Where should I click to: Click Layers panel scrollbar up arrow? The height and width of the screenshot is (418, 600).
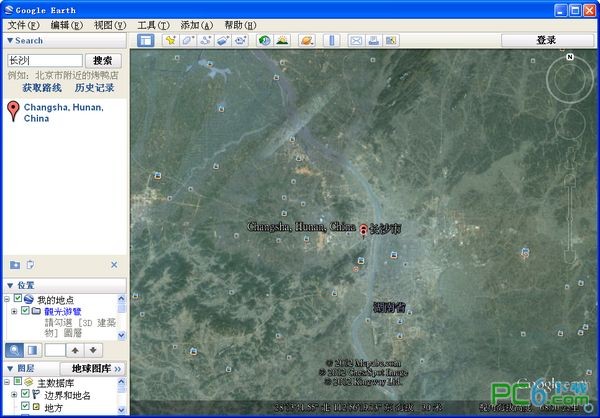(x=122, y=381)
